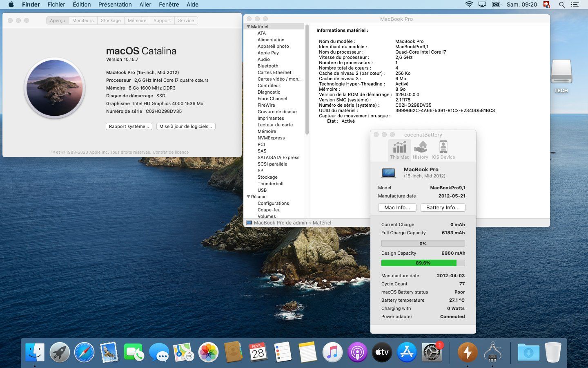
Task: Open Music app in Dock
Action: coord(332,352)
